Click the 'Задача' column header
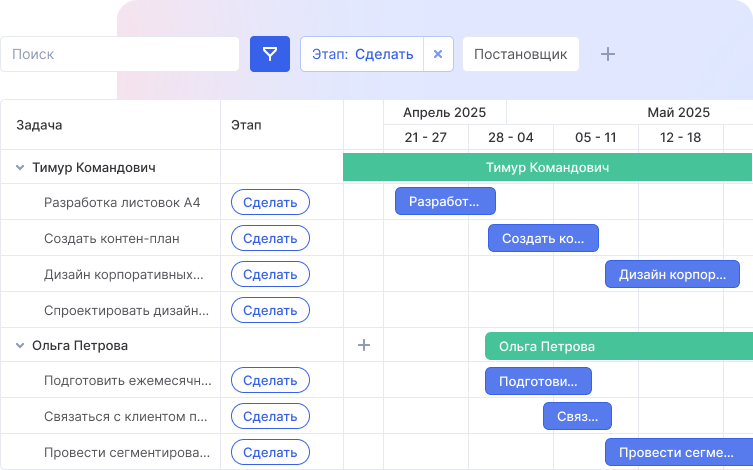Image resolution: width=753 pixels, height=470 pixels. (x=40, y=125)
